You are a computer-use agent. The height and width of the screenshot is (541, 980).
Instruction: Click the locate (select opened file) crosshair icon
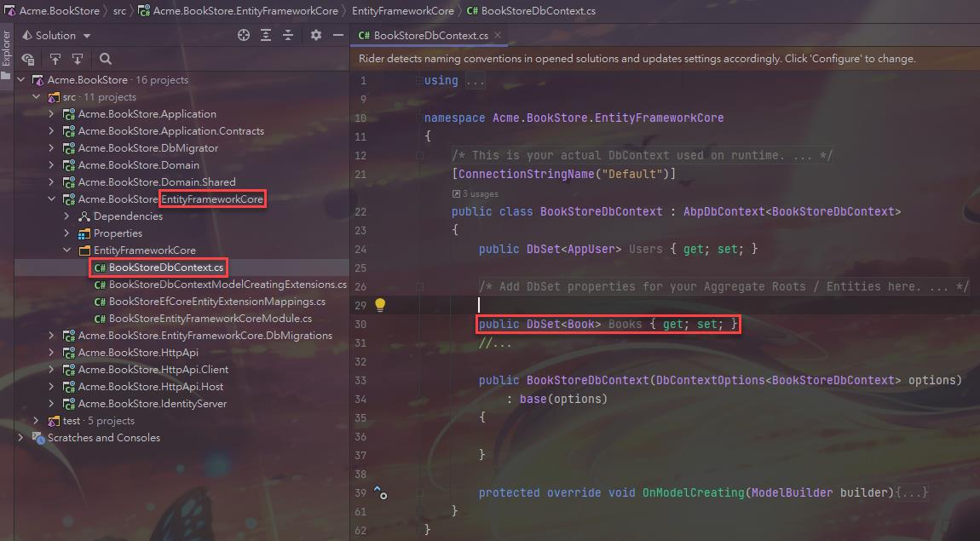pos(244,35)
